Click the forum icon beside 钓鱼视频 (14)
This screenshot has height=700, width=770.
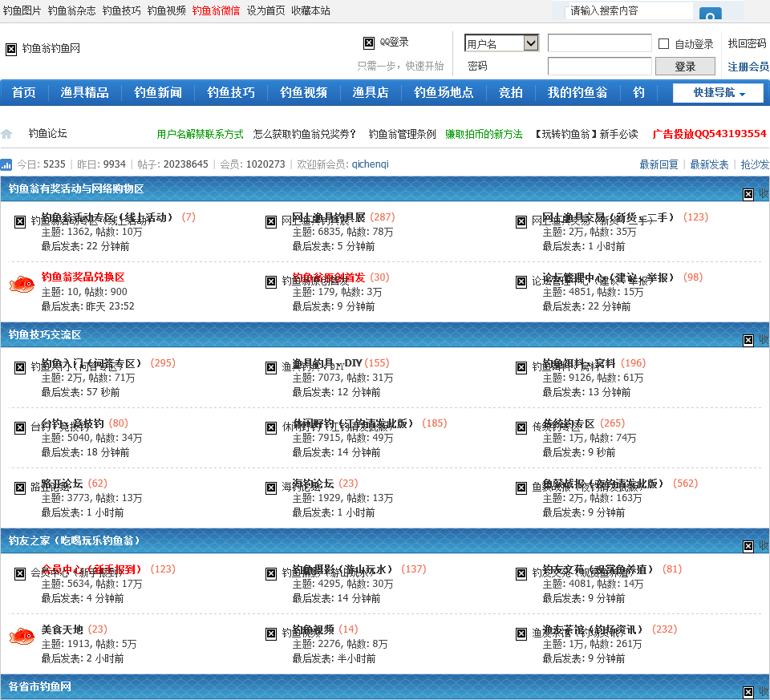pyautogui.click(x=271, y=633)
